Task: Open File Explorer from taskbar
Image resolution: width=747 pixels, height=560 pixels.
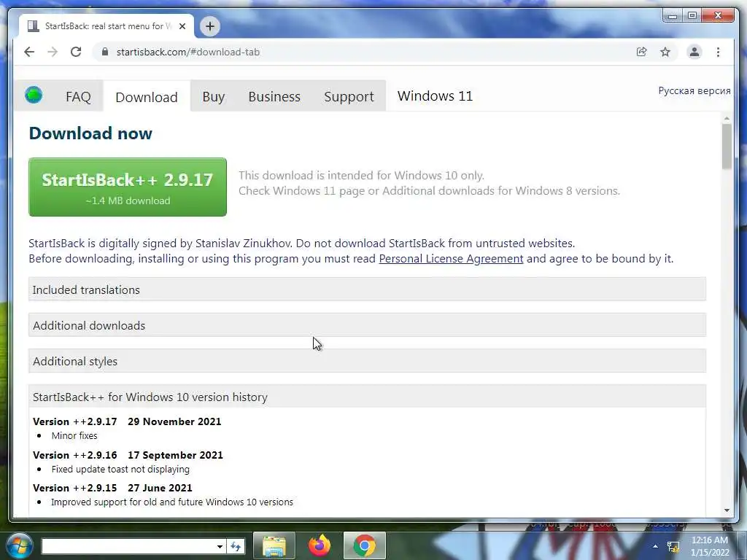Action: [x=274, y=545]
